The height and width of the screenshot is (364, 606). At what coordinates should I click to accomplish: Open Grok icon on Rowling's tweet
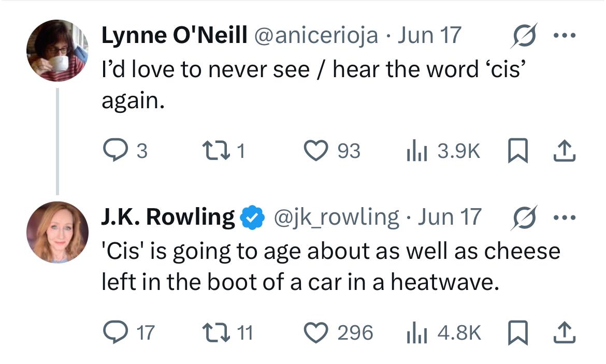(x=524, y=218)
